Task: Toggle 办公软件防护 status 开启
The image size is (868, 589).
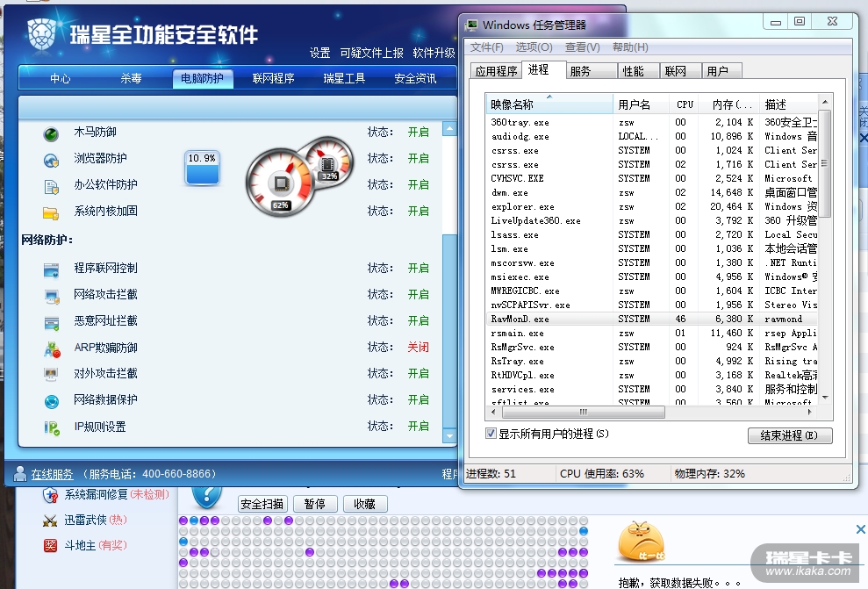Action: click(418, 185)
